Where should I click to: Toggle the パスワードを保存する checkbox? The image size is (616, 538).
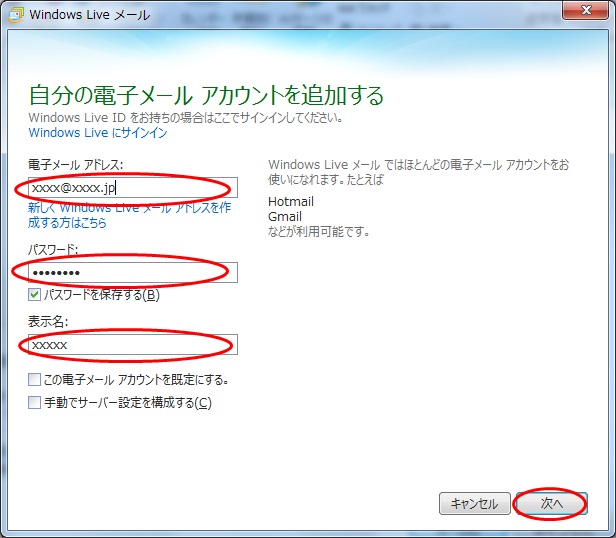pyautogui.click(x=34, y=294)
